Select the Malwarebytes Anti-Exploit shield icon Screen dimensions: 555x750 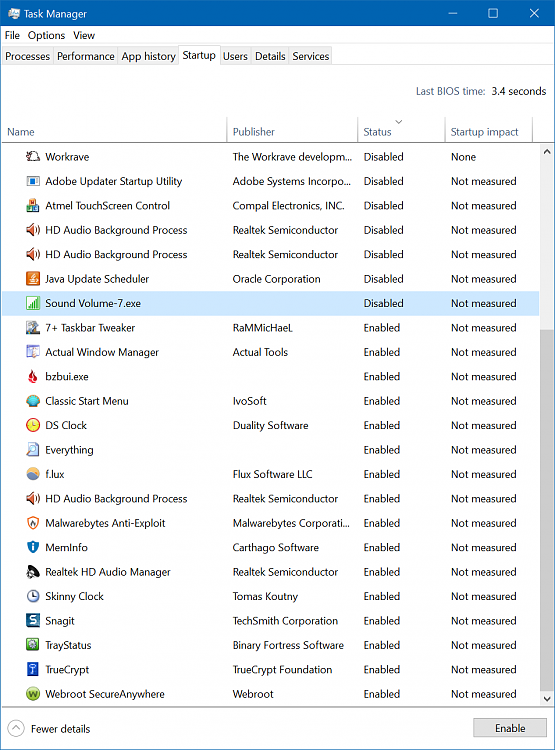(33, 522)
